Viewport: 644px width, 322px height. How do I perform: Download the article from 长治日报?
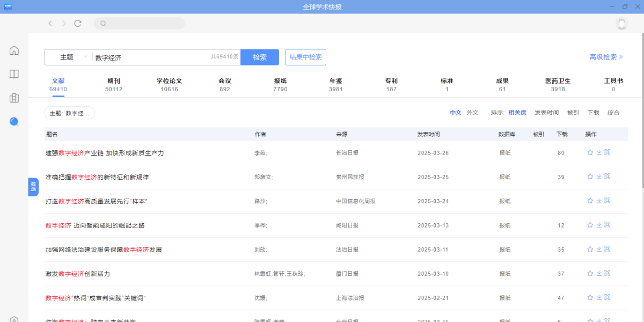click(598, 152)
